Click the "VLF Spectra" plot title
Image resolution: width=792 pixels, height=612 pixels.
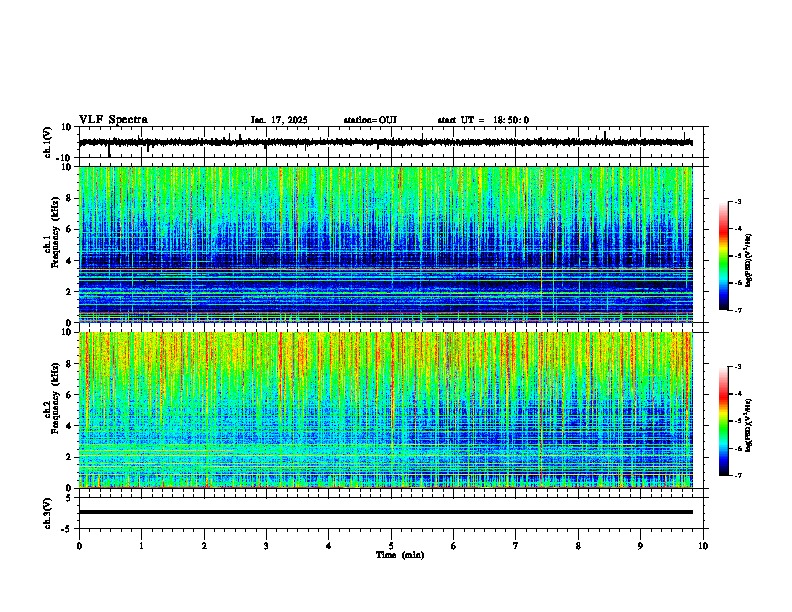point(113,120)
